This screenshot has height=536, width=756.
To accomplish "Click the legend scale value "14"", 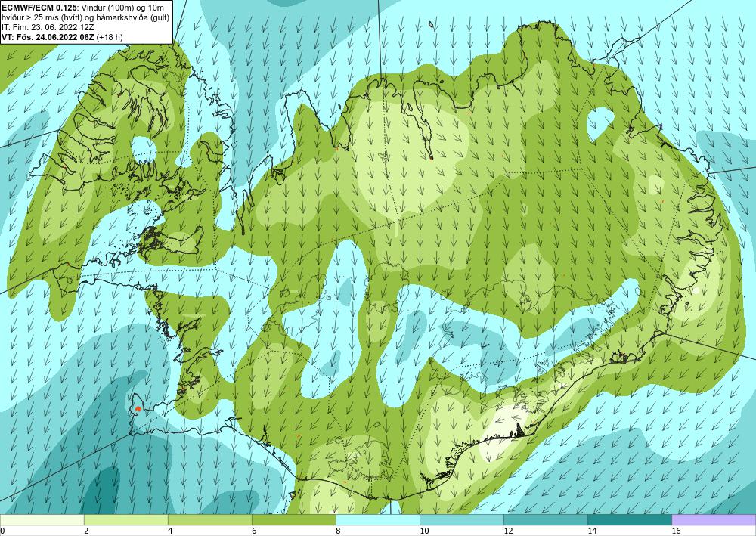I will point(592,531).
